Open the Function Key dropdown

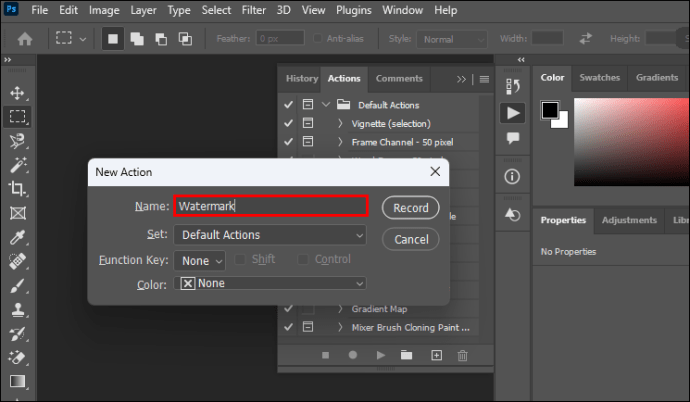tap(200, 260)
